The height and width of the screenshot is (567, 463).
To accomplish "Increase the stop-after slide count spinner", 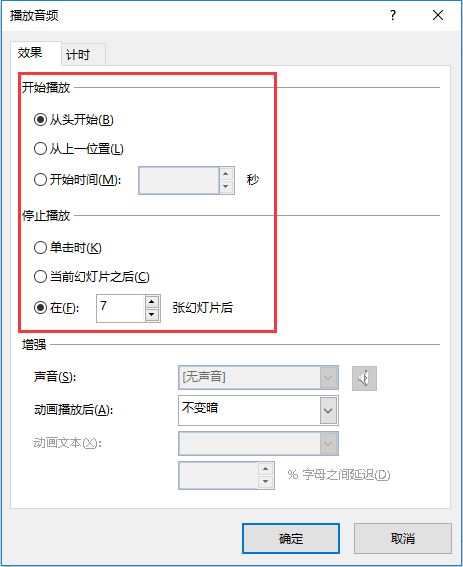I will 152,302.
